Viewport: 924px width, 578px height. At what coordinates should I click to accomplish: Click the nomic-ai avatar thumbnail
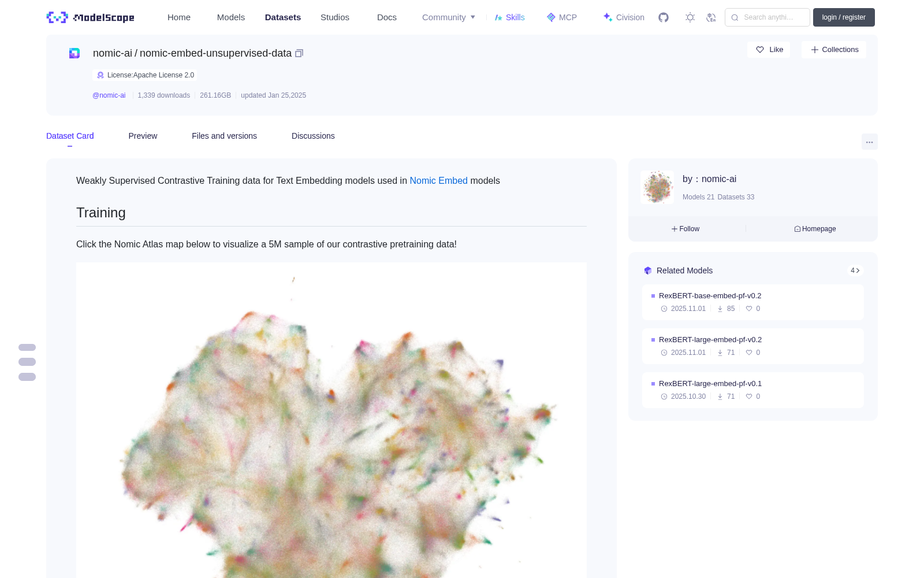click(657, 187)
